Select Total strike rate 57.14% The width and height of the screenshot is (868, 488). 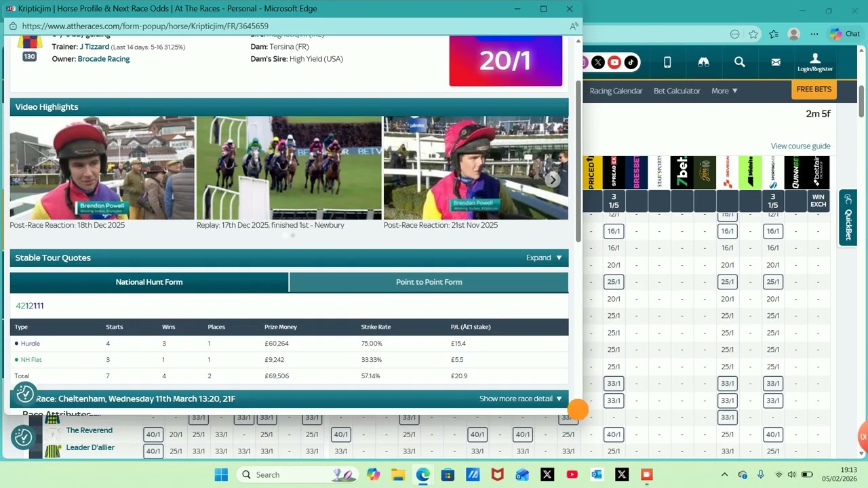pos(371,376)
